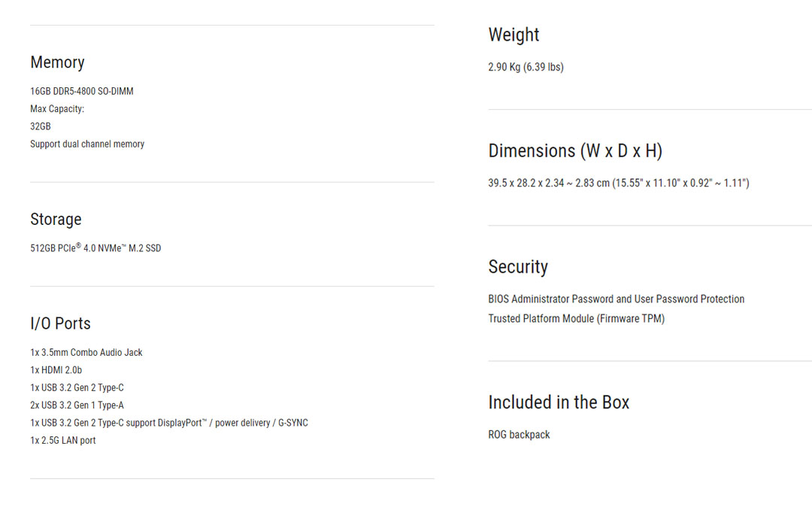Click the ROG backpack text
Image resolution: width=812 pixels, height=516 pixels.
point(519,435)
